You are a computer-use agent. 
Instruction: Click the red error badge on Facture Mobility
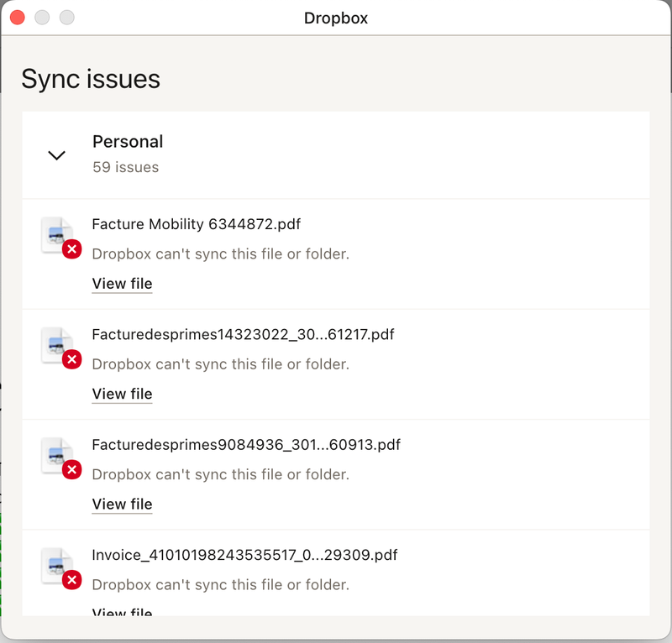click(x=72, y=248)
